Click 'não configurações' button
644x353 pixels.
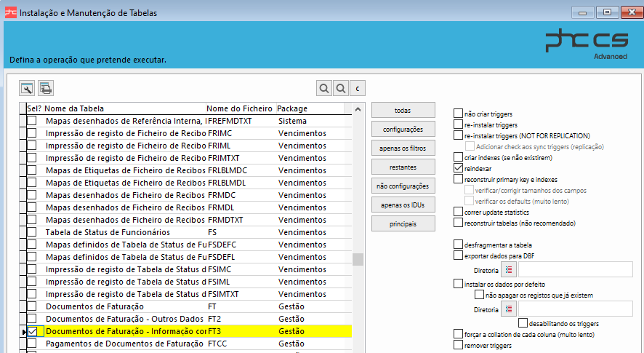(403, 186)
